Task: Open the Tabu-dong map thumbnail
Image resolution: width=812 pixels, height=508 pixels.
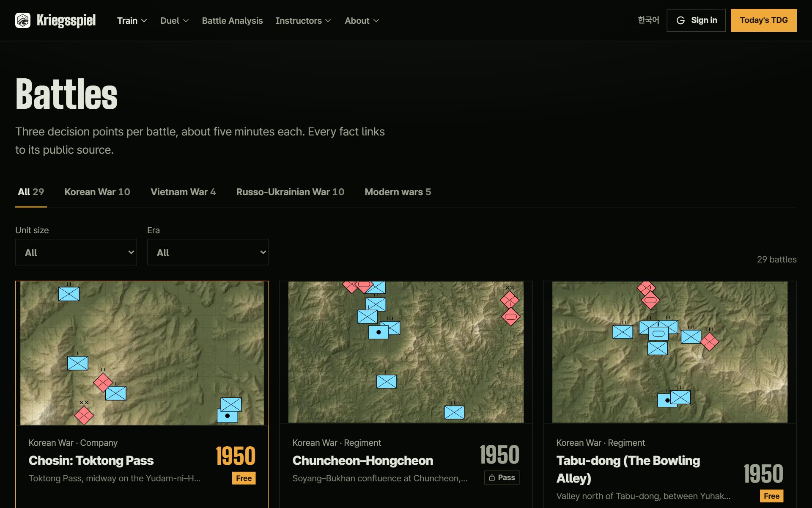Action: pyautogui.click(x=670, y=352)
